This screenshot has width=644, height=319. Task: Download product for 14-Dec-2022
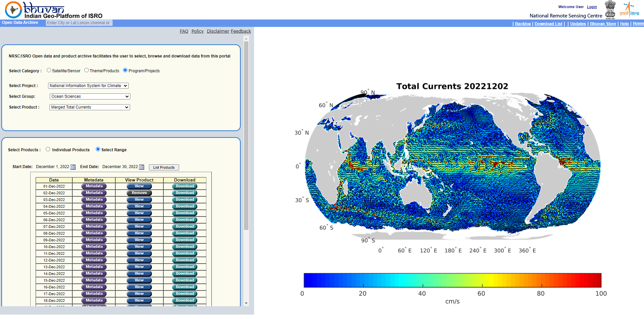click(185, 274)
